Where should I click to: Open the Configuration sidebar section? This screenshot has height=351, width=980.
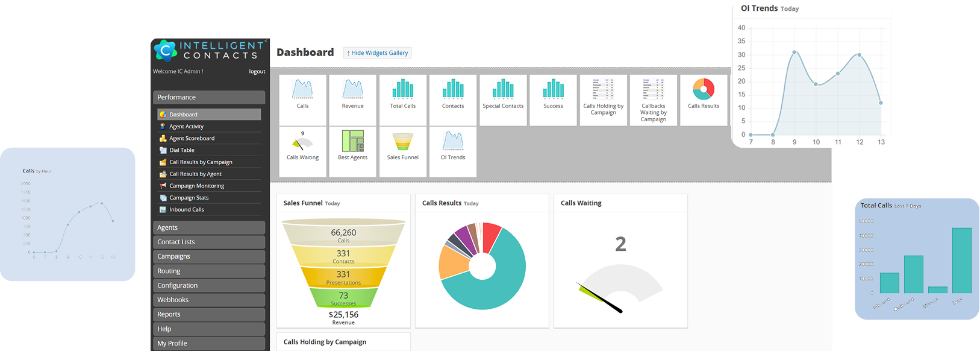(x=208, y=285)
